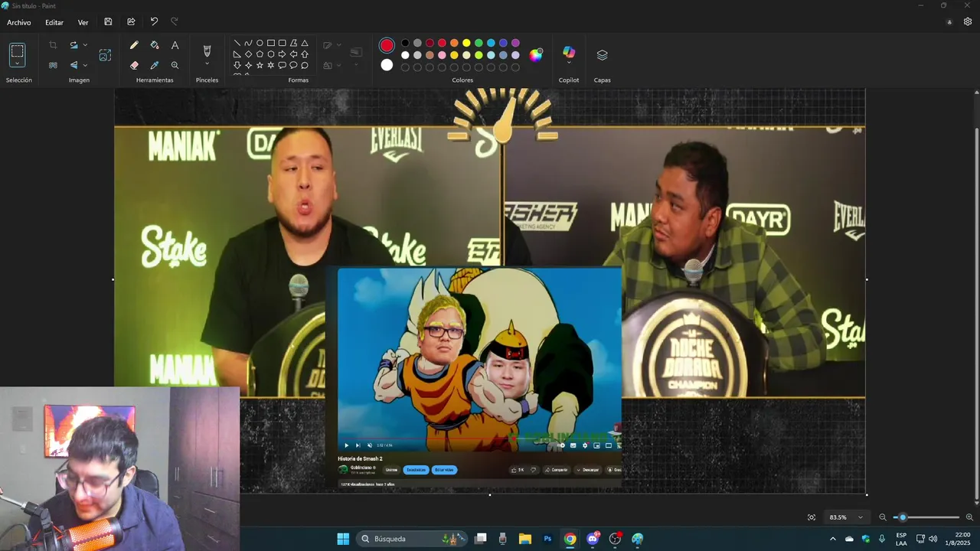Open the Archivo menu

point(19,22)
